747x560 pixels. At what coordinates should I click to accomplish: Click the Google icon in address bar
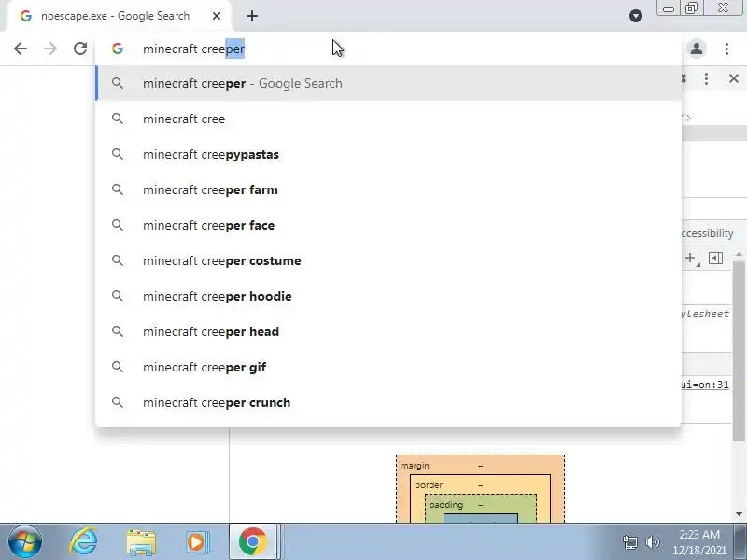pyautogui.click(x=118, y=49)
